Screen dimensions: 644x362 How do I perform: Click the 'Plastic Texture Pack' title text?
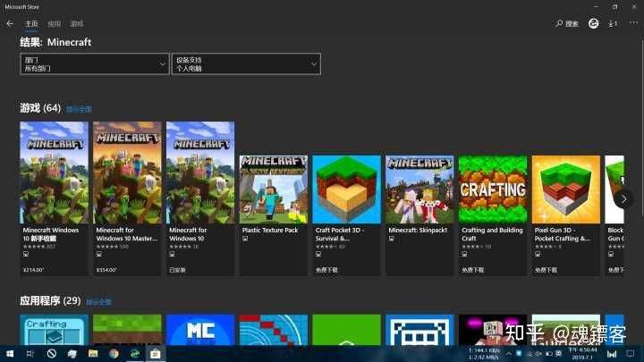pyautogui.click(x=270, y=231)
